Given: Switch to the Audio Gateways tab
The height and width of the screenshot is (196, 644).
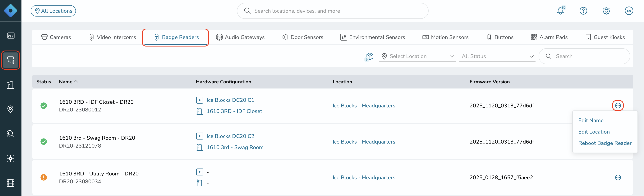Looking at the screenshot, I should (x=240, y=37).
